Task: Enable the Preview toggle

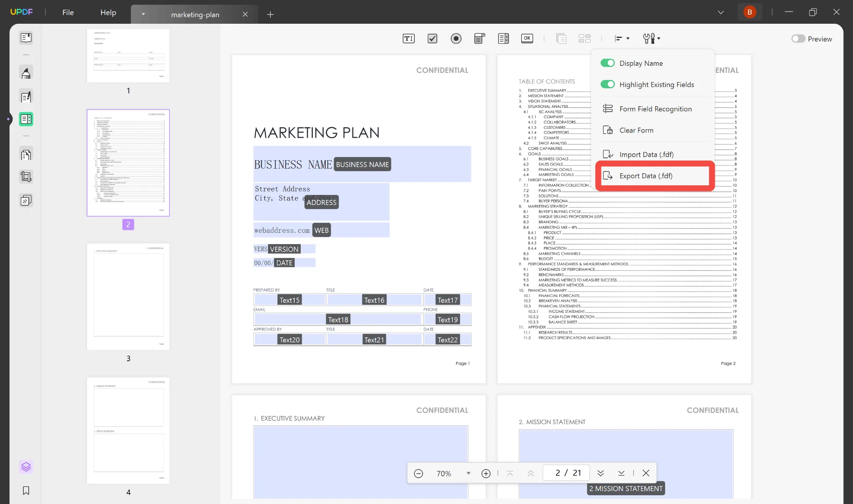Action: click(x=798, y=38)
